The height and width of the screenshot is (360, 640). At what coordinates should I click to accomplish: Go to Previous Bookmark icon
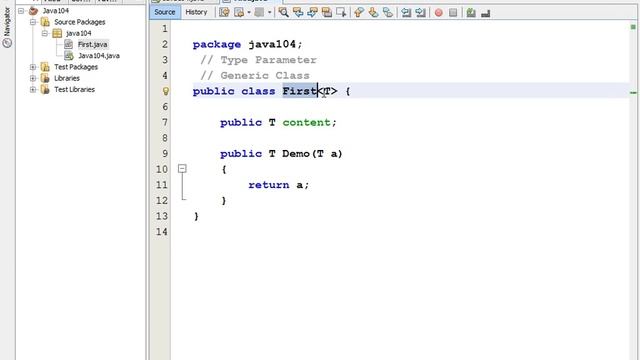click(x=359, y=12)
